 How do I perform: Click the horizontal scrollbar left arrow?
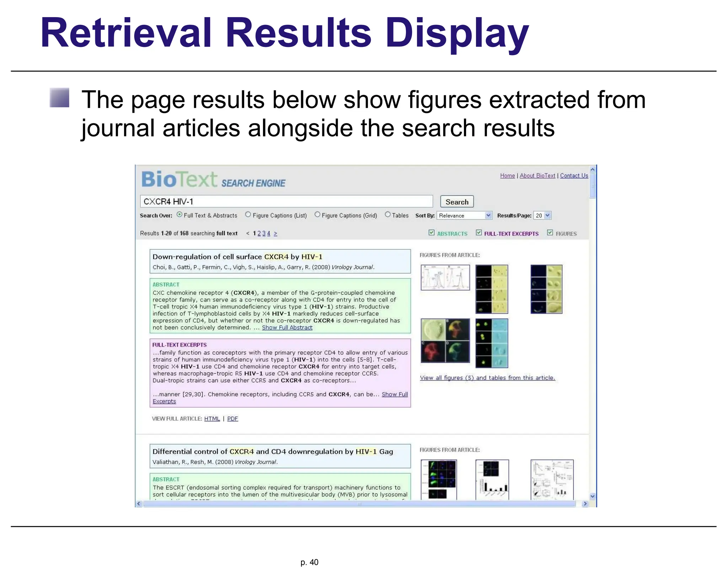point(139,504)
